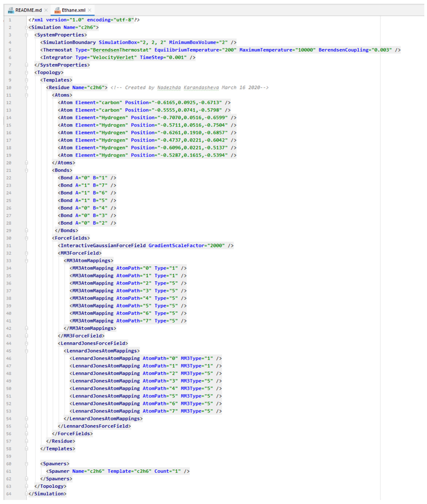Screen dimensions: 427x504
Task: Fold the Bonds section at line 21
Action: click(26, 170)
